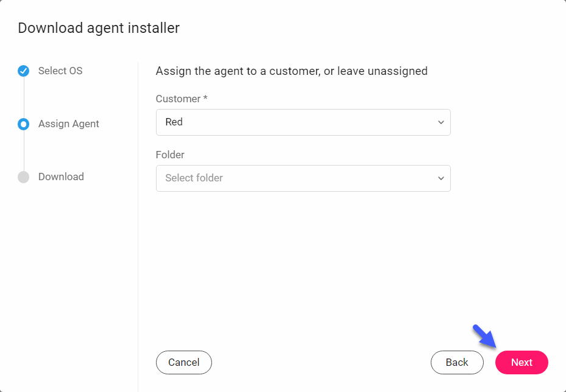Click the topmost step icon in the progress tracker
566x392 pixels.
pos(23,71)
